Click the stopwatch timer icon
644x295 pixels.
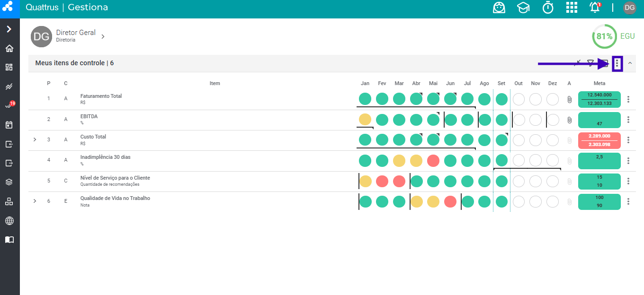[548, 8]
